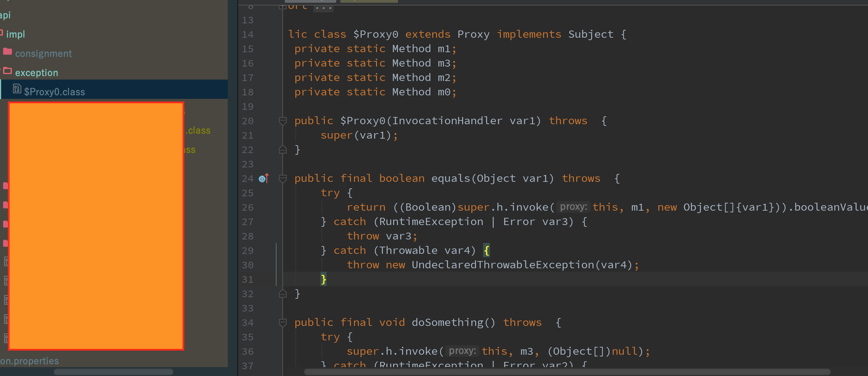This screenshot has width=868, height=376.
Task: Click the highlighted closing brace on line 31
Action: coord(323,279)
